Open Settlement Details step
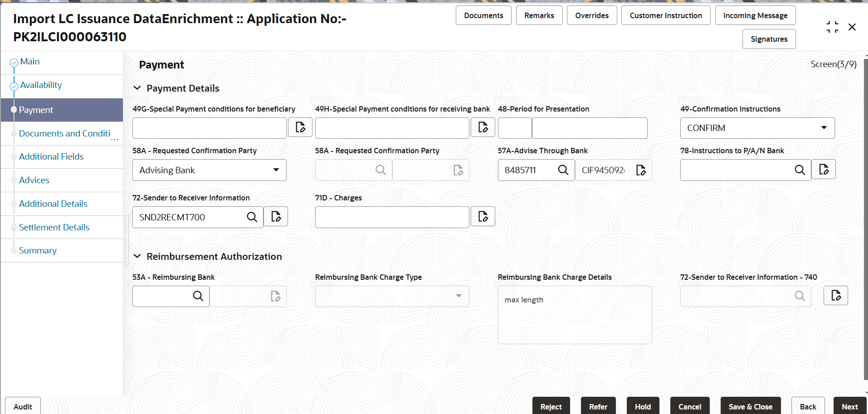The image size is (868, 414). point(54,227)
